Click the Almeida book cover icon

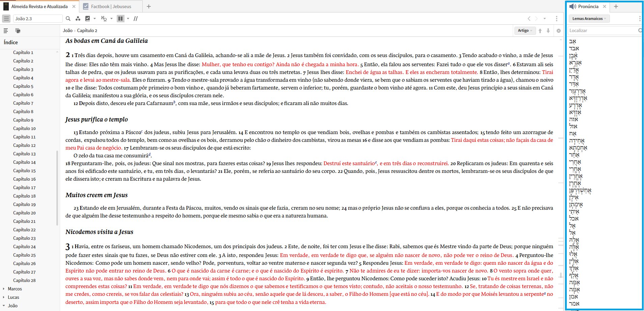(6, 6)
